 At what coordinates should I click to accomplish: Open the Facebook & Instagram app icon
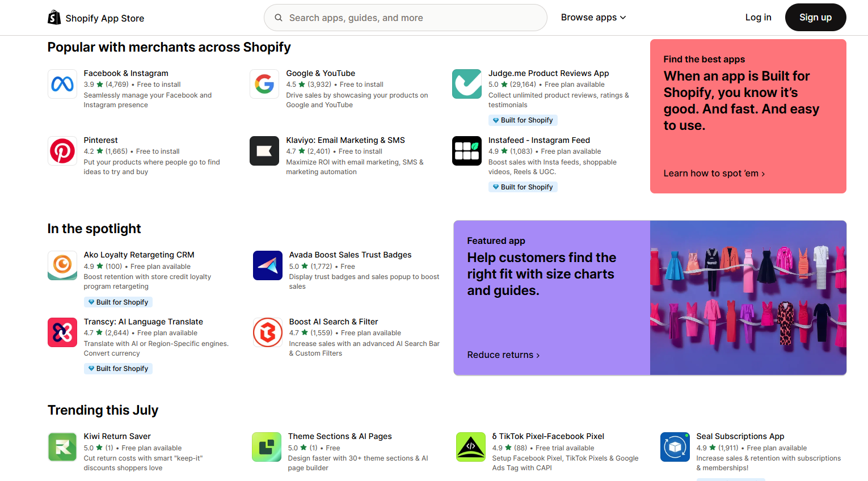[x=62, y=84]
